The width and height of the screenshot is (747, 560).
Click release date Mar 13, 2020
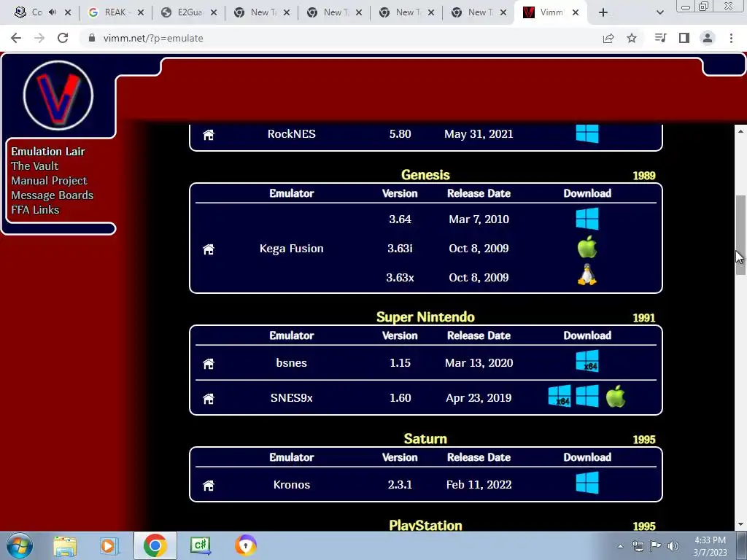tap(479, 363)
